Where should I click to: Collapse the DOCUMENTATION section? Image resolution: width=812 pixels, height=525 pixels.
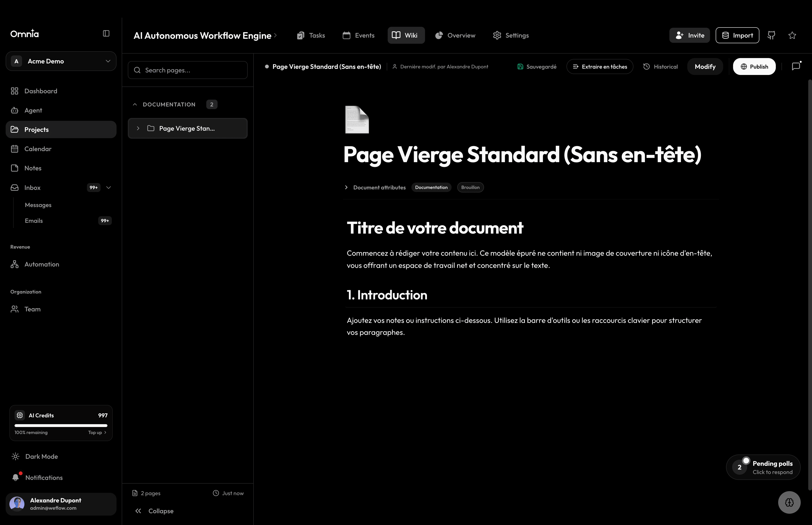point(135,104)
